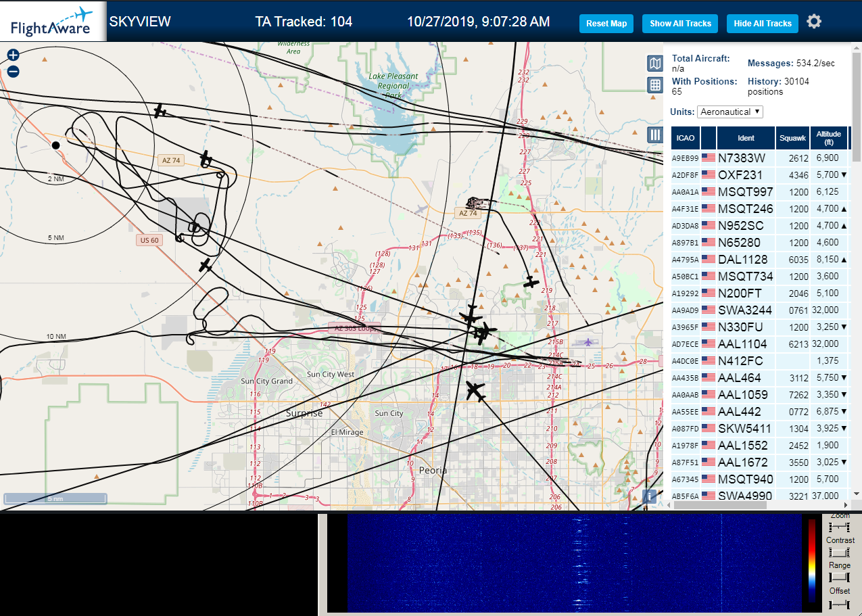Sort table by ICAO column header
862x616 pixels.
click(686, 138)
